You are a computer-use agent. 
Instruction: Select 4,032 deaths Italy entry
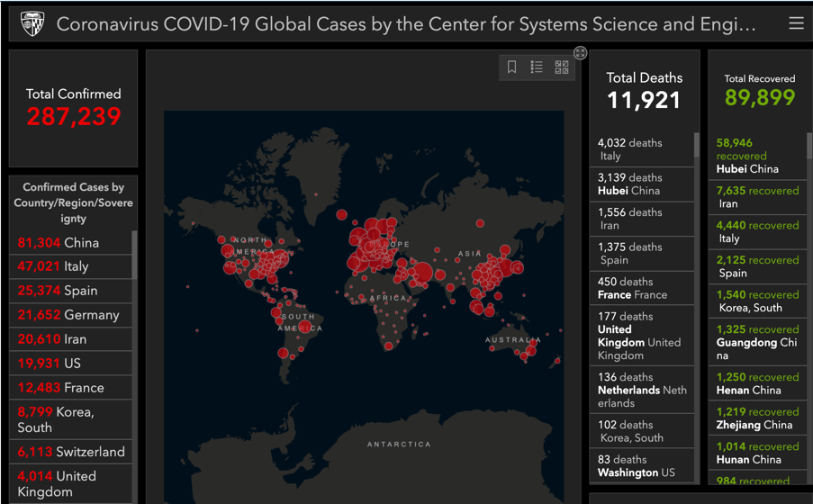(642, 149)
